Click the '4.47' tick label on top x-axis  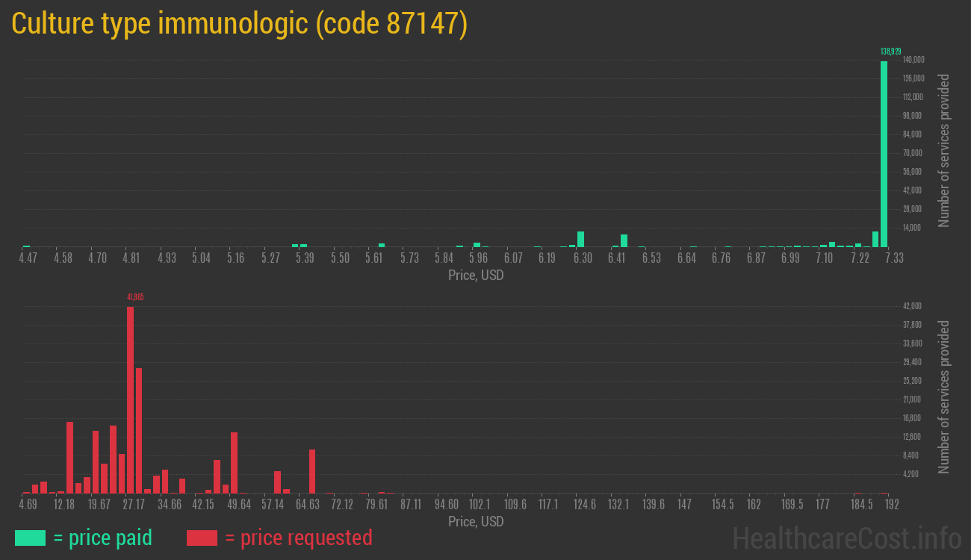pyautogui.click(x=28, y=258)
